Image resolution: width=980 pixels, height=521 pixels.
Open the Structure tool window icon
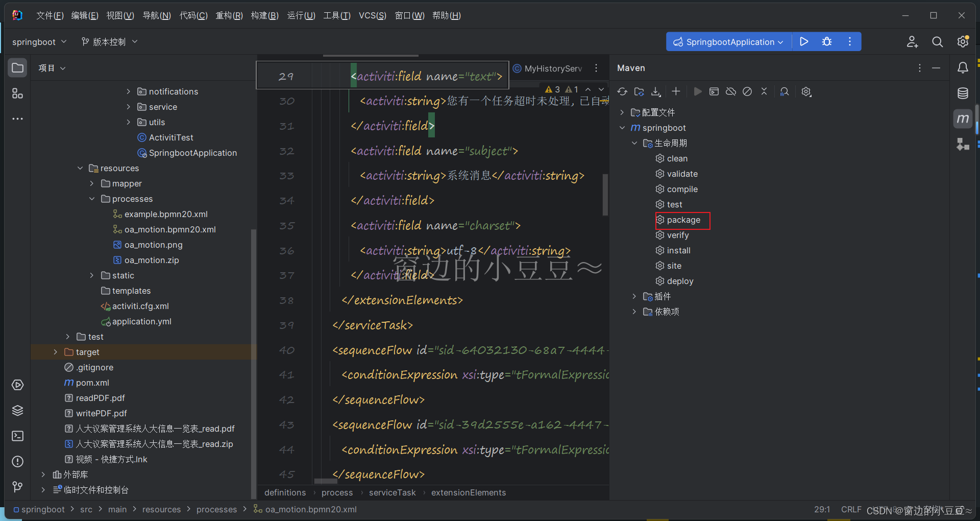click(x=17, y=93)
